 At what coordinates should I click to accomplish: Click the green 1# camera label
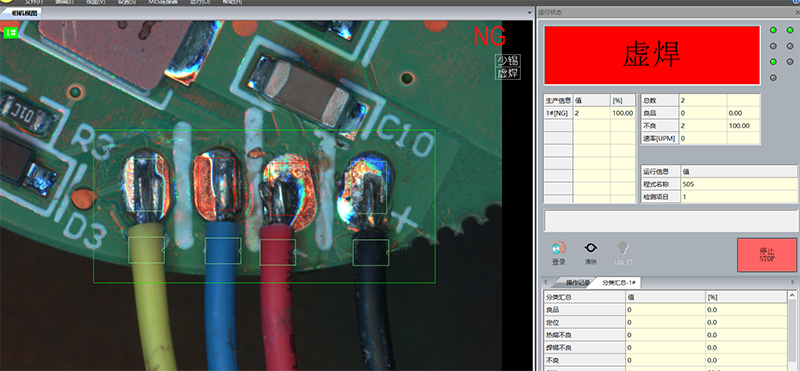(x=10, y=33)
